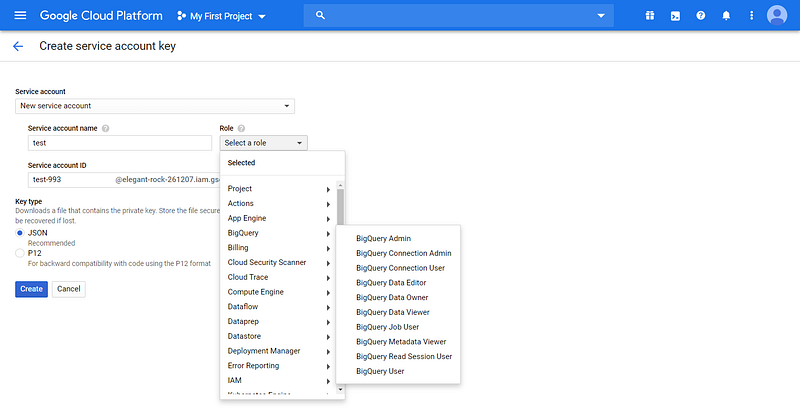Screen dimensions: 800x414
Task: Expand the search bar dropdown arrow
Action: tap(601, 16)
